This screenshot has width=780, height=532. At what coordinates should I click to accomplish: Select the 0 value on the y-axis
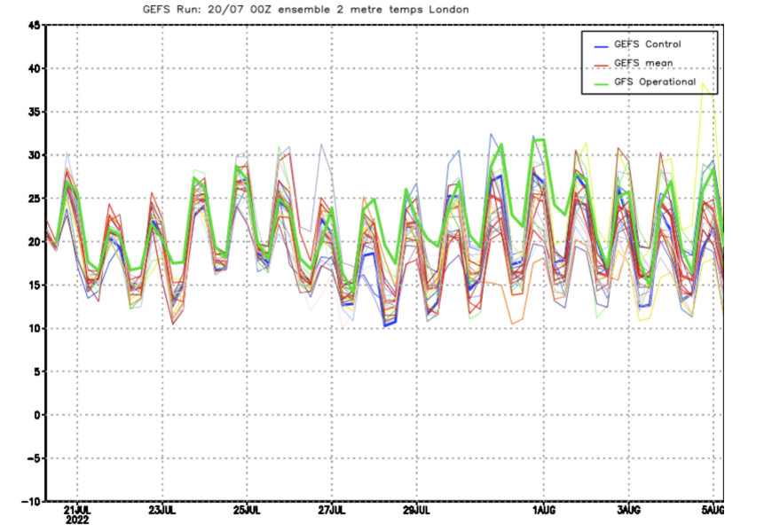pyautogui.click(x=35, y=415)
